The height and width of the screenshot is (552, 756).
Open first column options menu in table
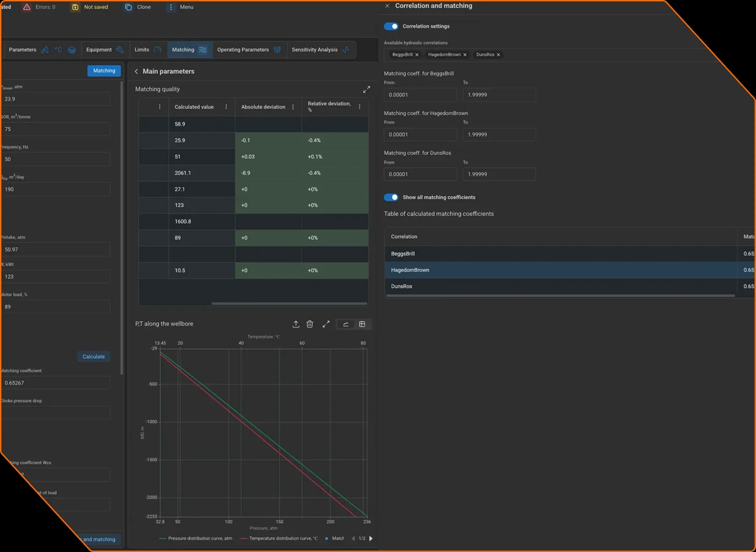[160, 107]
